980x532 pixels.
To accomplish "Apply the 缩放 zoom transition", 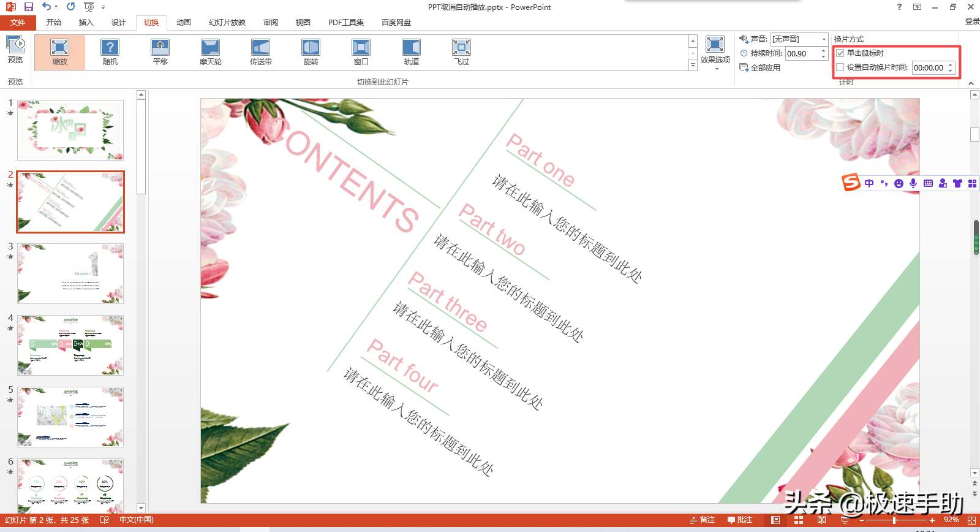I will click(x=60, y=52).
